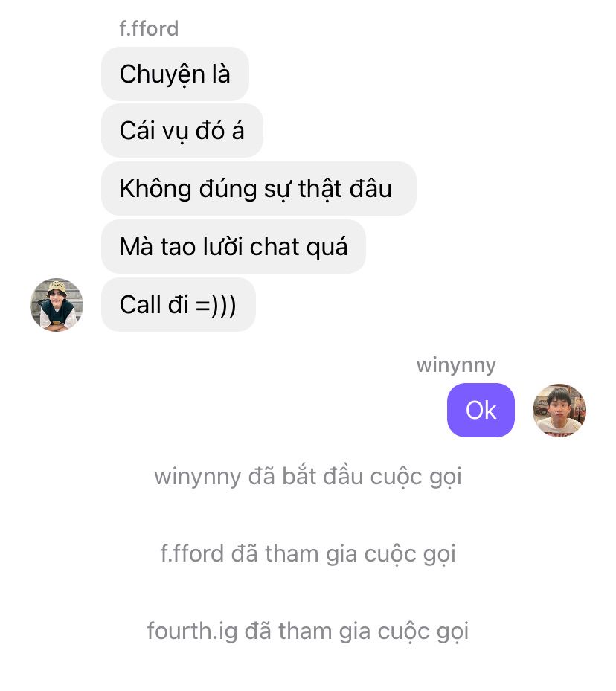Open f.fford's profile avatar with bucket hat
This screenshot has height=691, width=616.
tap(57, 304)
